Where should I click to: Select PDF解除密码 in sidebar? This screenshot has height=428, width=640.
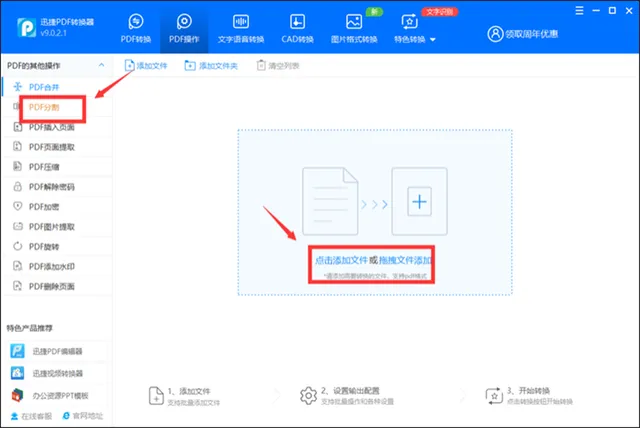point(57,187)
